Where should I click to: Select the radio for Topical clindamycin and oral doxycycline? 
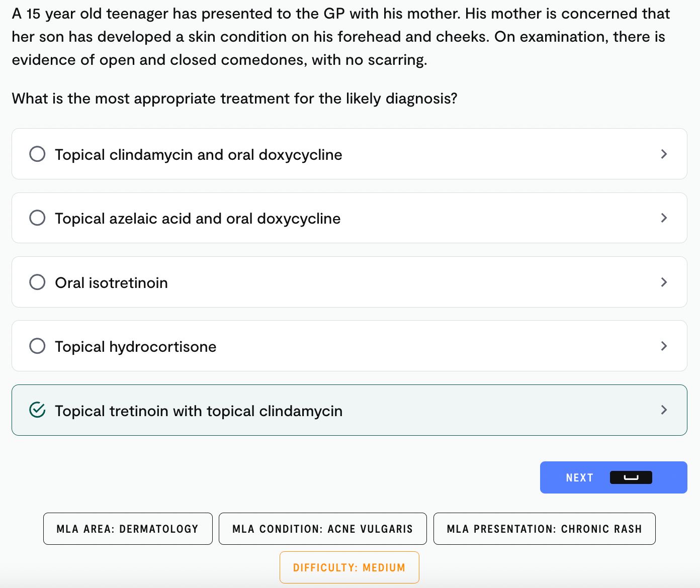coord(37,154)
